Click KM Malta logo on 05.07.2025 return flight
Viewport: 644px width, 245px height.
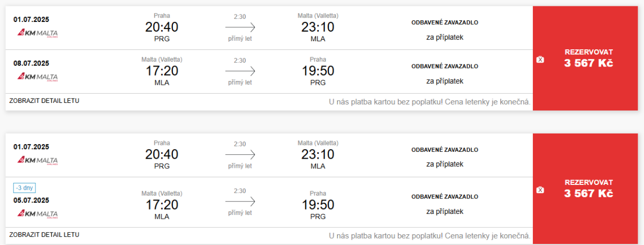(x=38, y=214)
